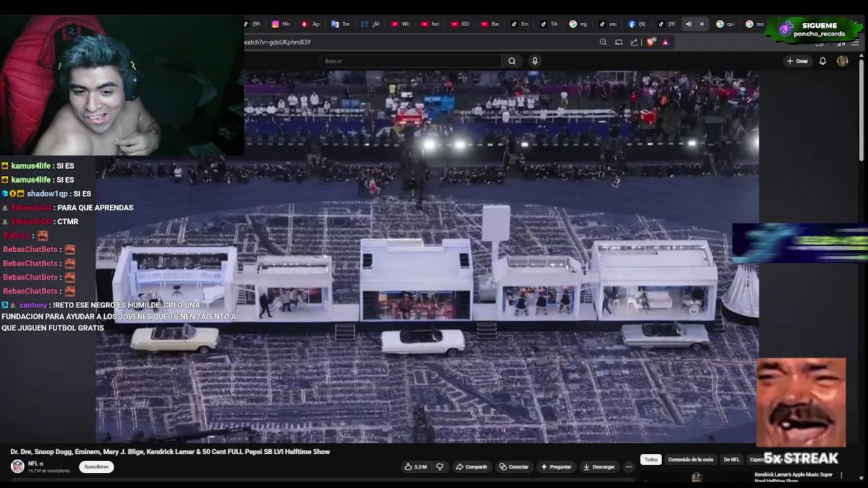Dislike the video with thumbs-down button
Screen dimensions: 868x488
point(439,466)
